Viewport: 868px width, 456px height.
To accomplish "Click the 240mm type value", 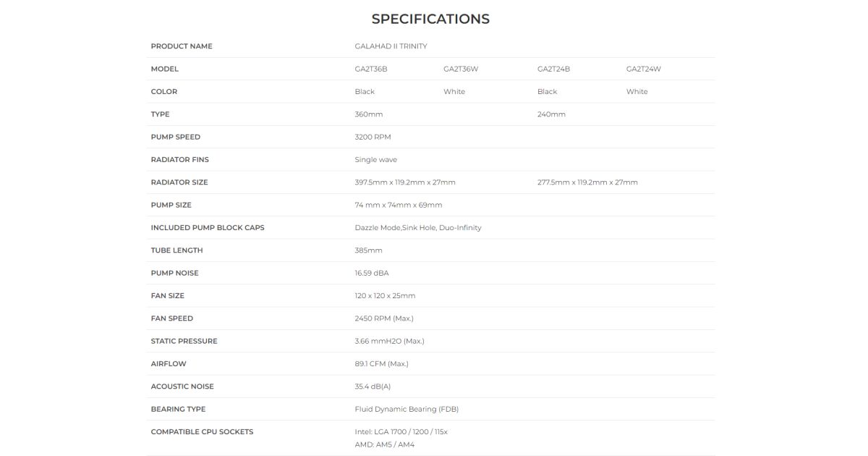I will (551, 114).
